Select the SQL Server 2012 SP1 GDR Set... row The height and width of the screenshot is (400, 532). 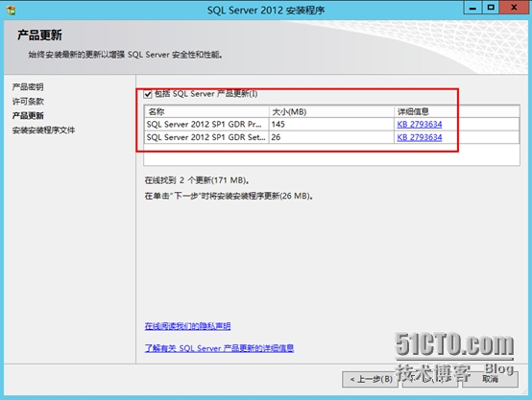(331, 137)
